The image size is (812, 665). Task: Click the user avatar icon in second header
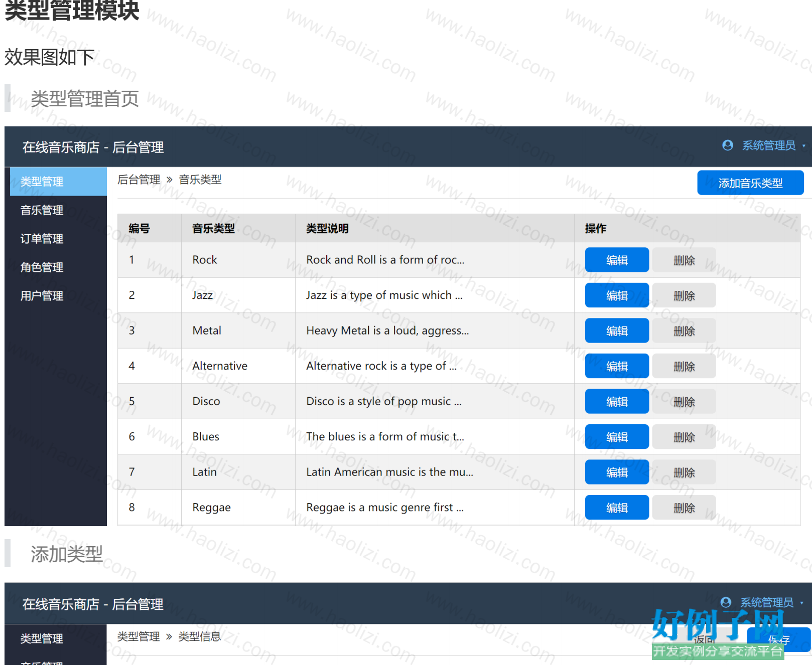pos(726,602)
